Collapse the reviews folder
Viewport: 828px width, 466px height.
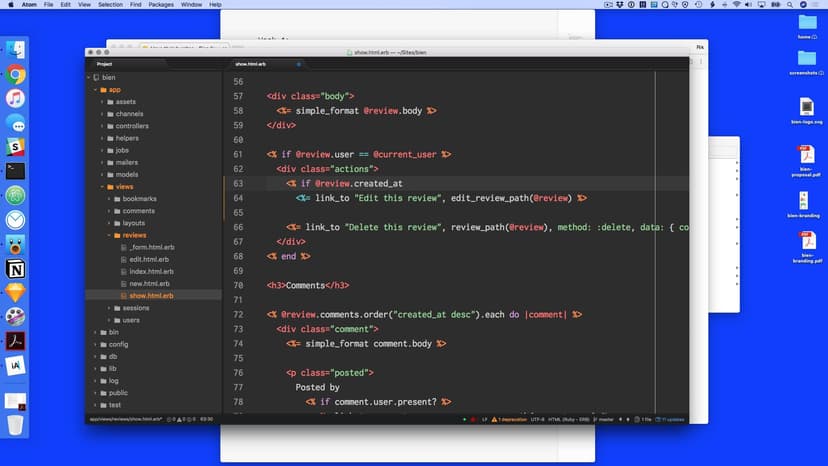[134, 235]
